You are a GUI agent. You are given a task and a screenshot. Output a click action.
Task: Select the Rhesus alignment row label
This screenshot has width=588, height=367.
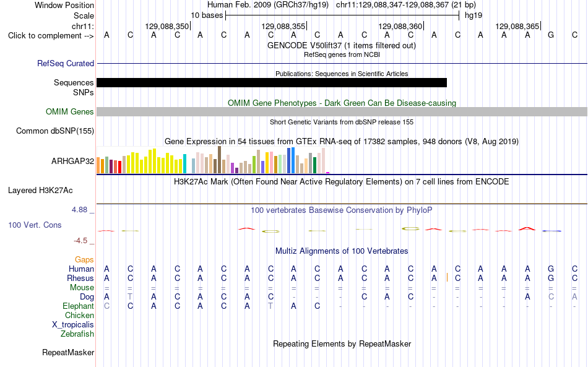click(x=80, y=278)
